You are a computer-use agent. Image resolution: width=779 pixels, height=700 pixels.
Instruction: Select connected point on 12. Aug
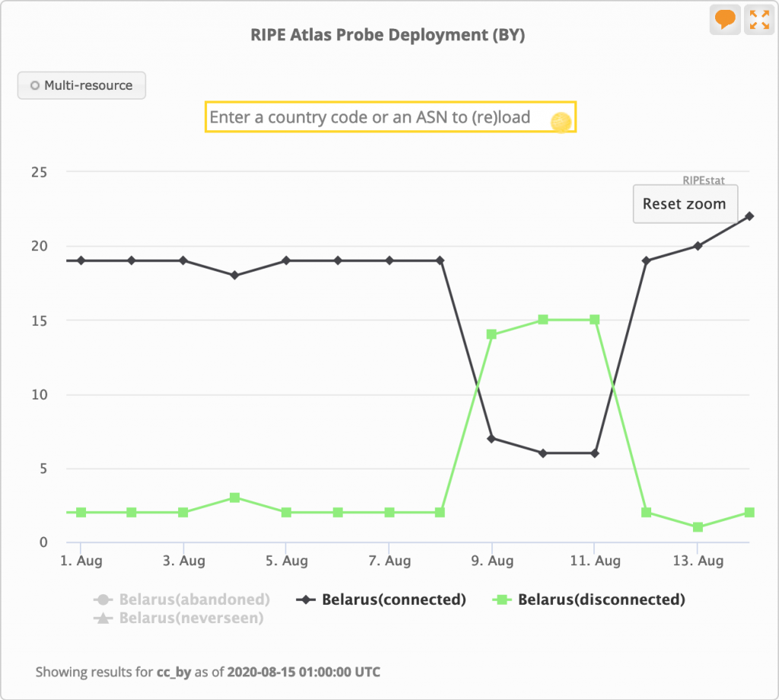[646, 260]
